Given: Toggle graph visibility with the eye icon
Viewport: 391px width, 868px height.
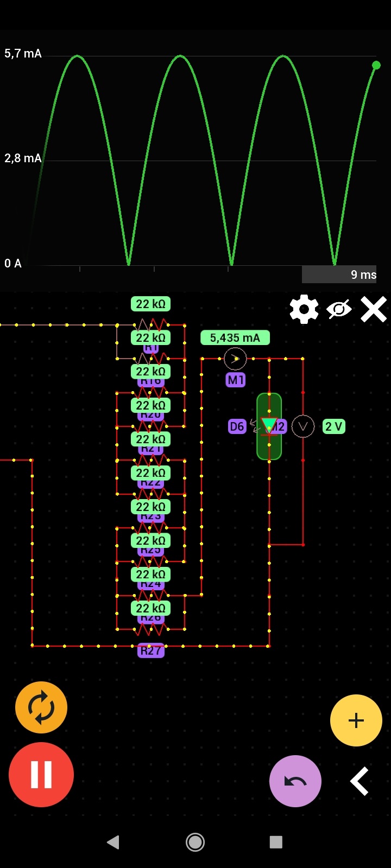Looking at the screenshot, I should click(x=339, y=309).
